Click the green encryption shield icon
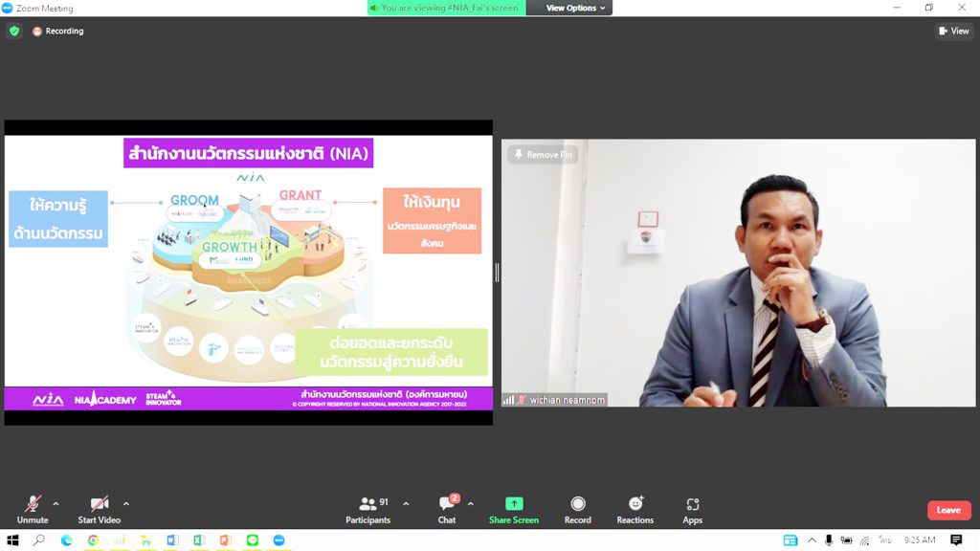The image size is (980, 551). [x=14, y=31]
